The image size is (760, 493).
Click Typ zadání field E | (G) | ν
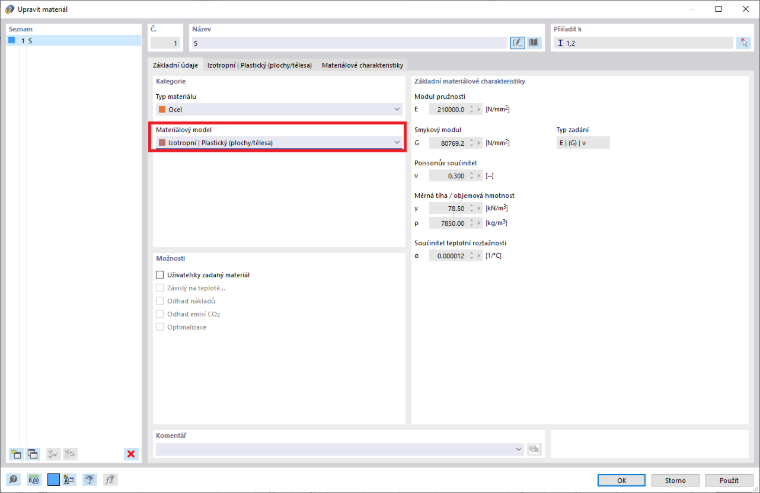coord(583,143)
